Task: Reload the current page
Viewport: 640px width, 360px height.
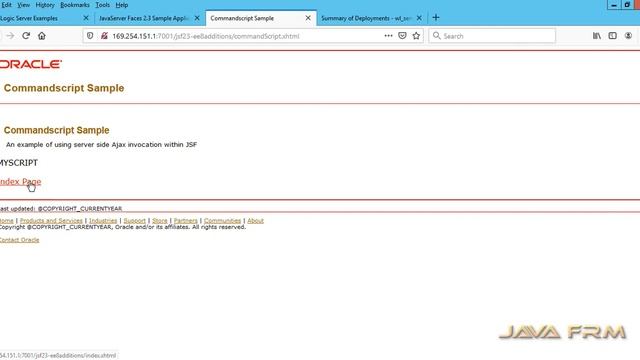Action: click(x=26, y=36)
